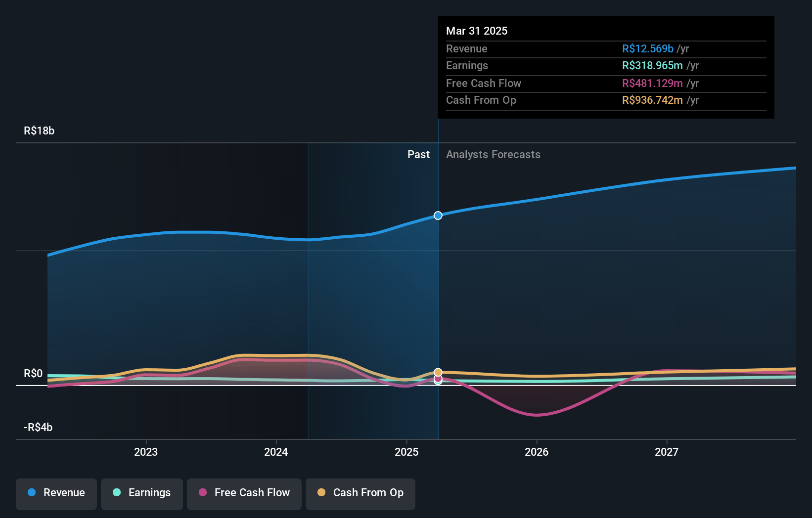Click the pink Free Cash Flow legend dot
Viewport: 812px width, 518px height.
(x=203, y=492)
